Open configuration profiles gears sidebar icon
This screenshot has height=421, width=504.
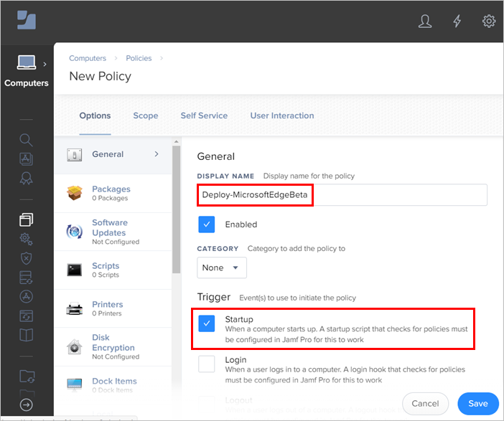coord(26,240)
